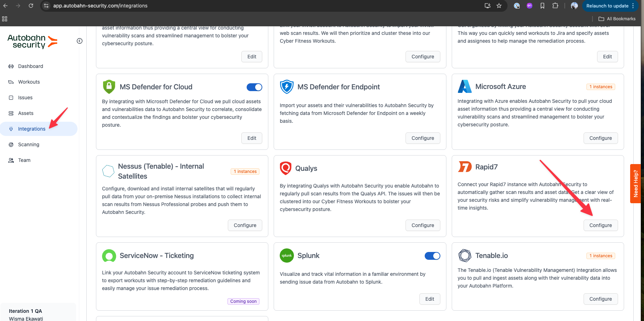Configure Nessus Internal Satellites

[245, 225]
